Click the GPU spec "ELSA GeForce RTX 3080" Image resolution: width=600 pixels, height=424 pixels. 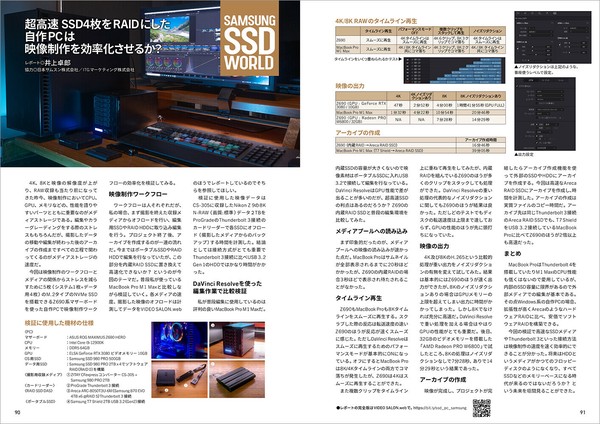pyautogui.click(x=107, y=354)
